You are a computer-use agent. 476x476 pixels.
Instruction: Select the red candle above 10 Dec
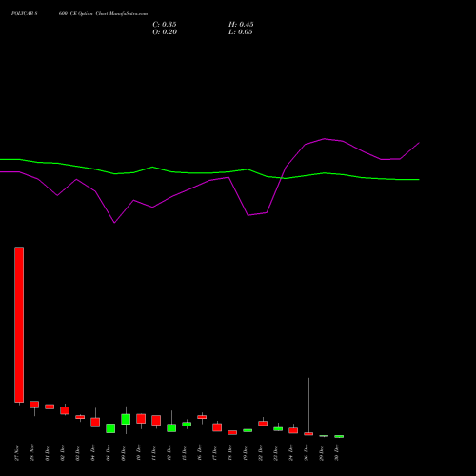click(141, 419)
